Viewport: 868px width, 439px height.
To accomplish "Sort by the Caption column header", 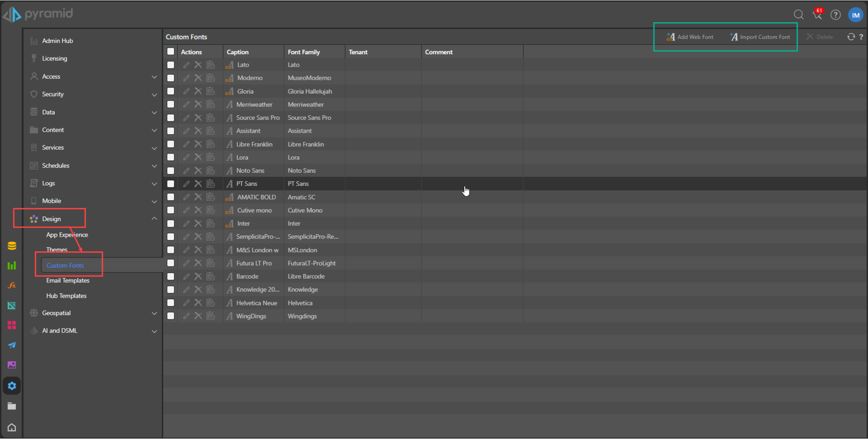I will [253, 52].
